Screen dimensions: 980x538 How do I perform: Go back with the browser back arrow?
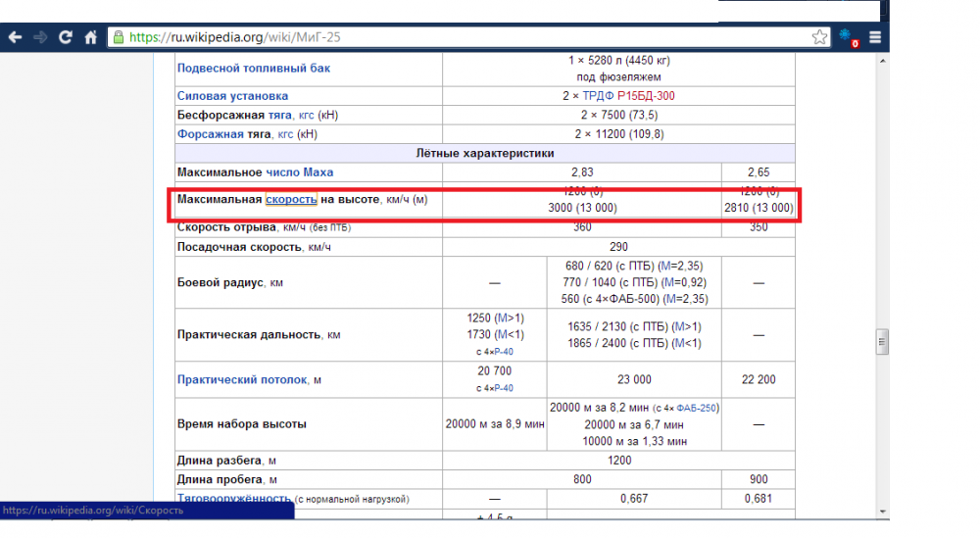coord(15,37)
